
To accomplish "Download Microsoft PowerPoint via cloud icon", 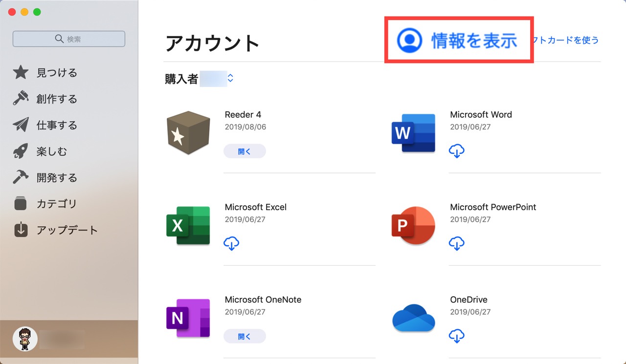I will 456,243.
